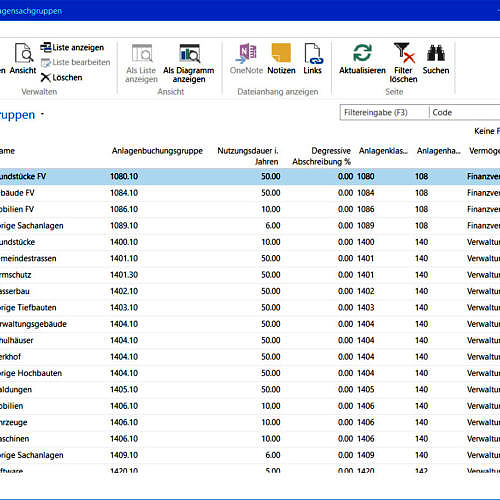Select cell 1409.10 in Anlagenbuchungsgruppe
The image size is (500, 500).
tap(124, 455)
